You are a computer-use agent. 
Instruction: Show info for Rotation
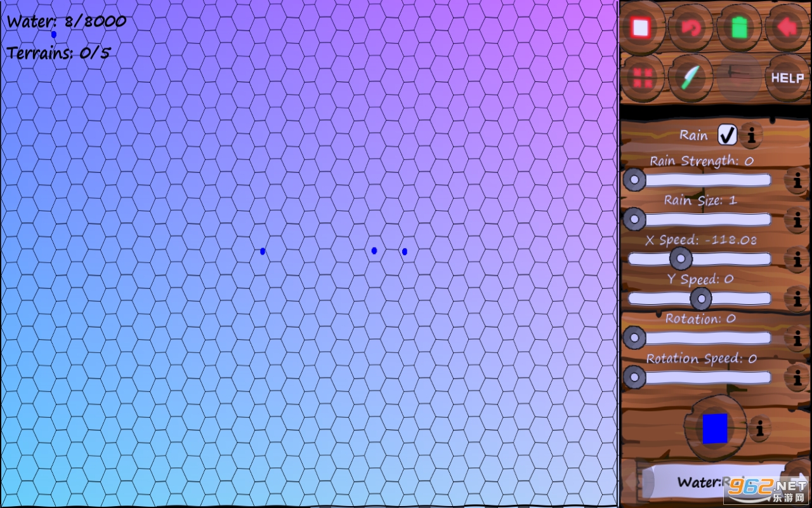coord(796,338)
